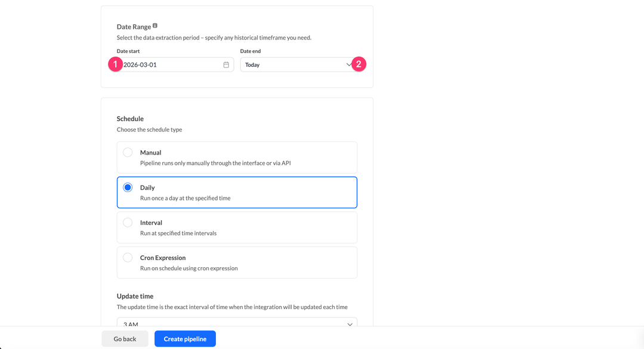Viewport: 644px width, 349px height.
Task: Click the pink annotation badge labeled 1
Action: click(x=116, y=64)
